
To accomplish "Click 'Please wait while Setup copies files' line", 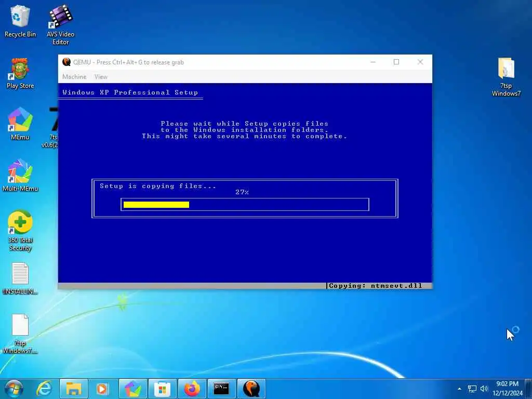I will pos(244,124).
